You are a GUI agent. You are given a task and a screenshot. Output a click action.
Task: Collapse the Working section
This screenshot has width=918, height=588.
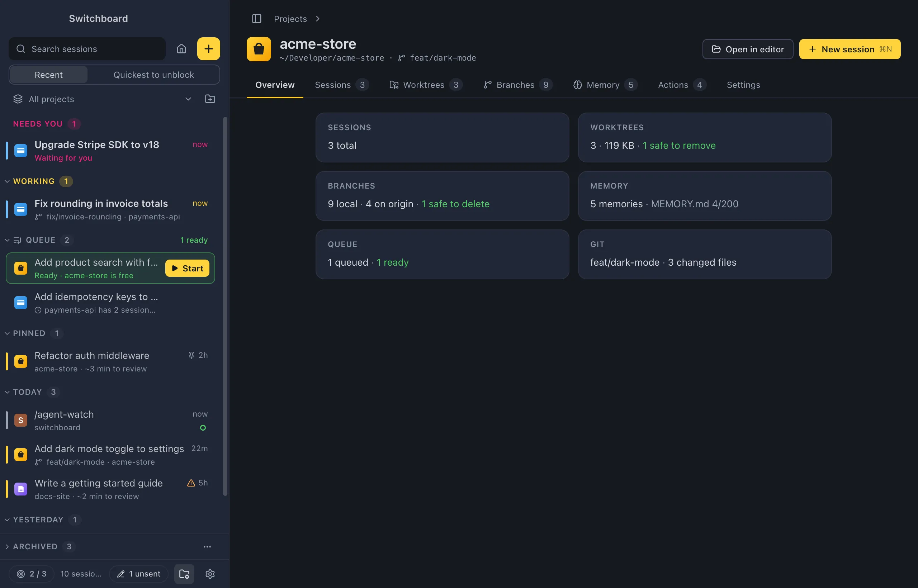coord(7,181)
